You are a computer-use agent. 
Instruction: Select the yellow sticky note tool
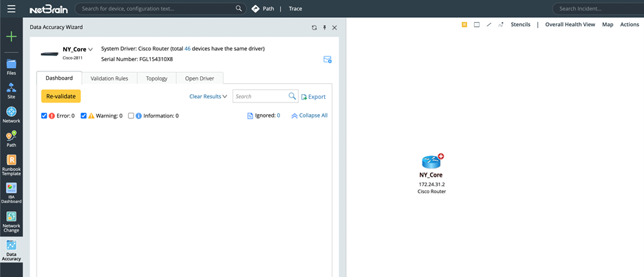464,25
